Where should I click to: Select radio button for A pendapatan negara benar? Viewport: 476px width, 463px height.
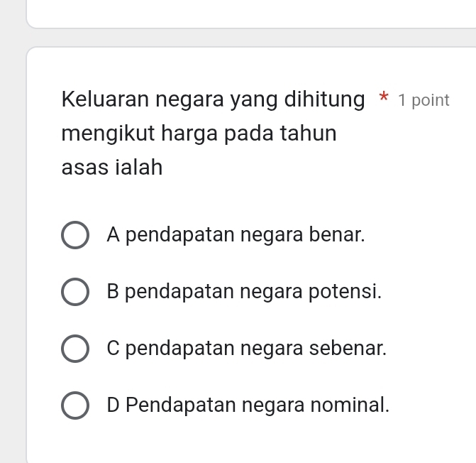(75, 234)
